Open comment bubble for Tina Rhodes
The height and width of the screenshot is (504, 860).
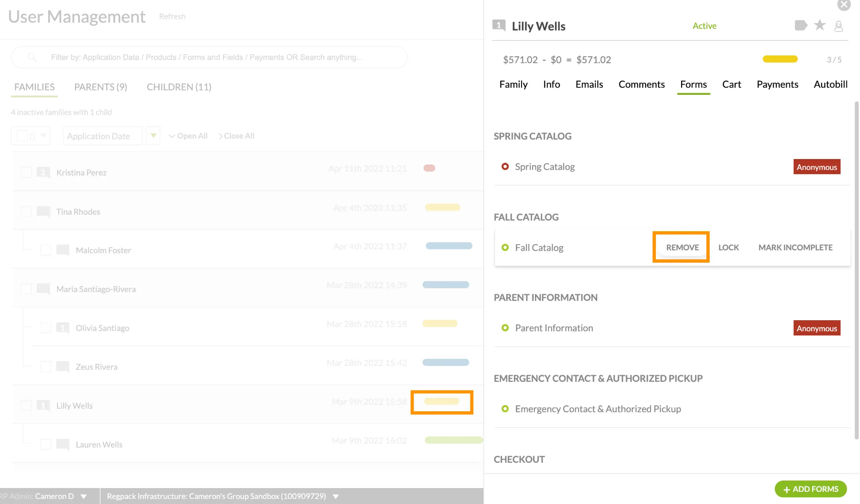[x=43, y=212]
